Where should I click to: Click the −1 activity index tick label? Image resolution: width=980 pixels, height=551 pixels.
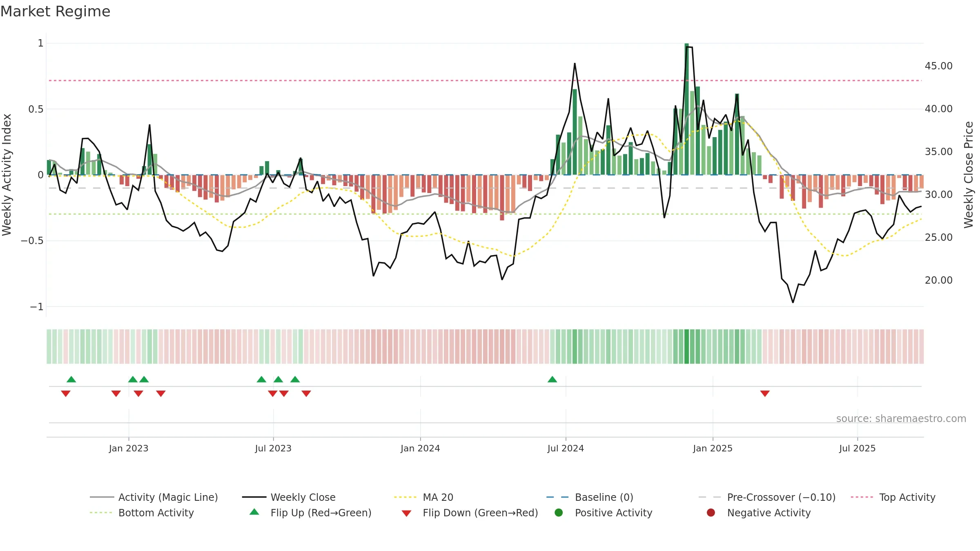click(36, 307)
